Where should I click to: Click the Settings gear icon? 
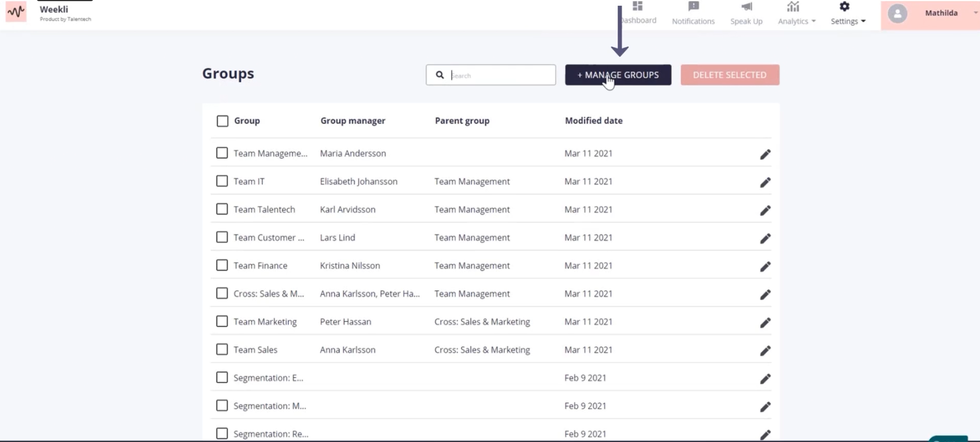844,6
